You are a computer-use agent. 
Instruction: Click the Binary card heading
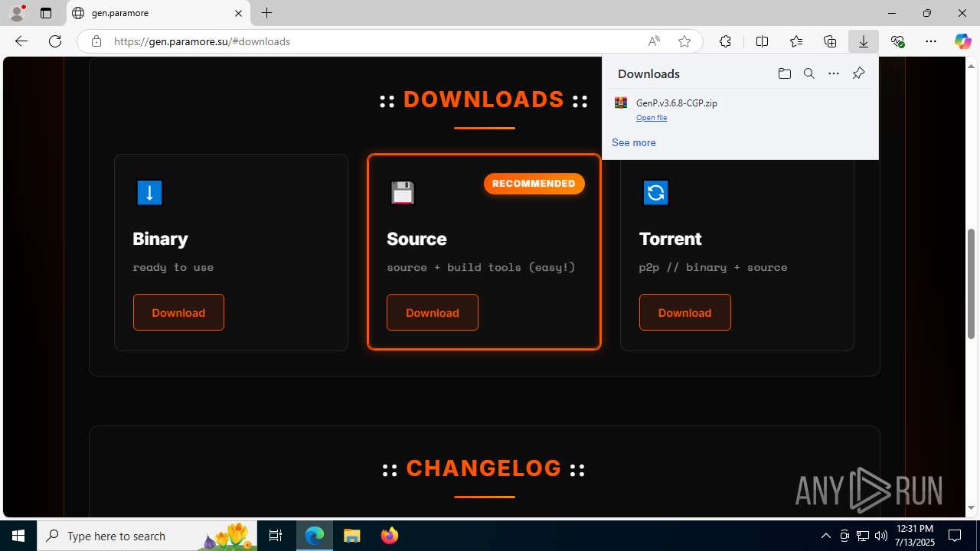click(160, 239)
